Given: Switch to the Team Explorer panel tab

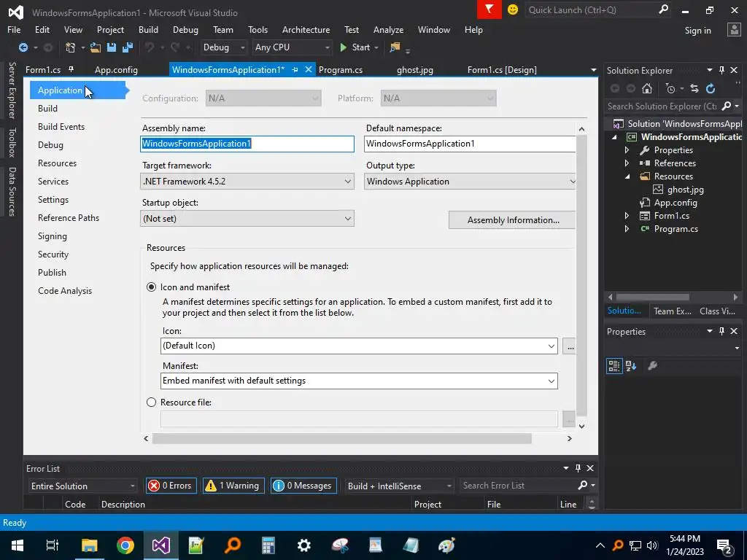Looking at the screenshot, I should [672, 311].
